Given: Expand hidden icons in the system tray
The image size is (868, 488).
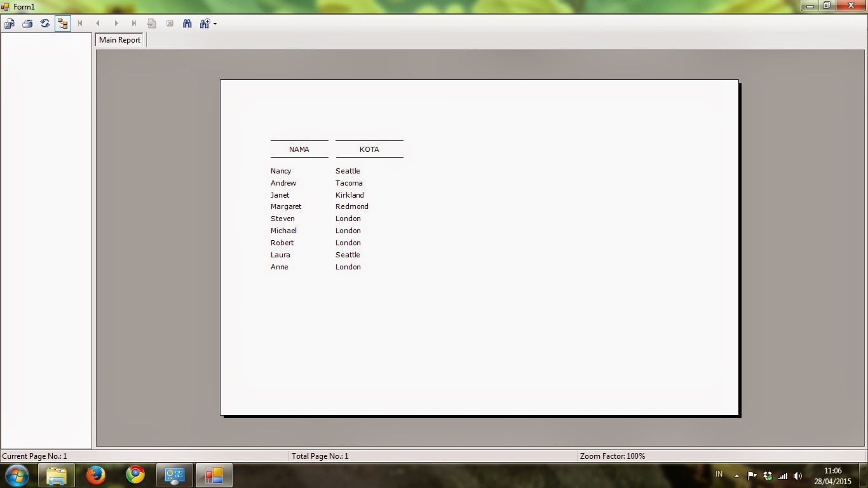Looking at the screenshot, I should pos(736,475).
